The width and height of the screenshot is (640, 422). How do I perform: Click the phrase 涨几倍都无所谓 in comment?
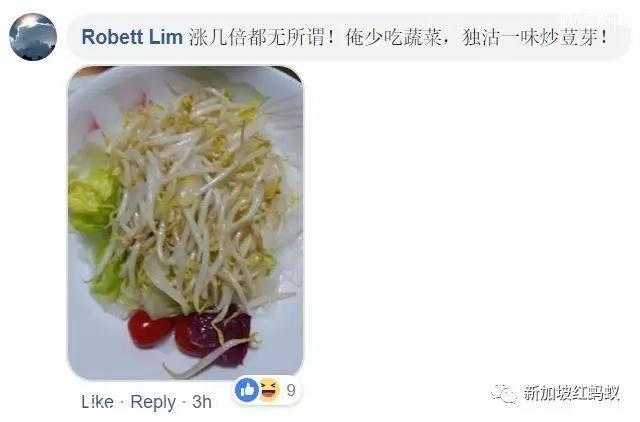(257, 38)
